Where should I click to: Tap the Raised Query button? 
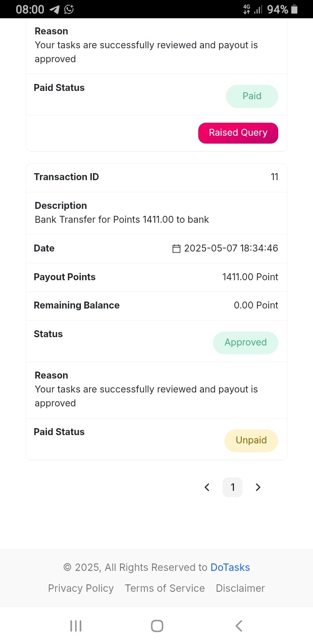point(238,133)
